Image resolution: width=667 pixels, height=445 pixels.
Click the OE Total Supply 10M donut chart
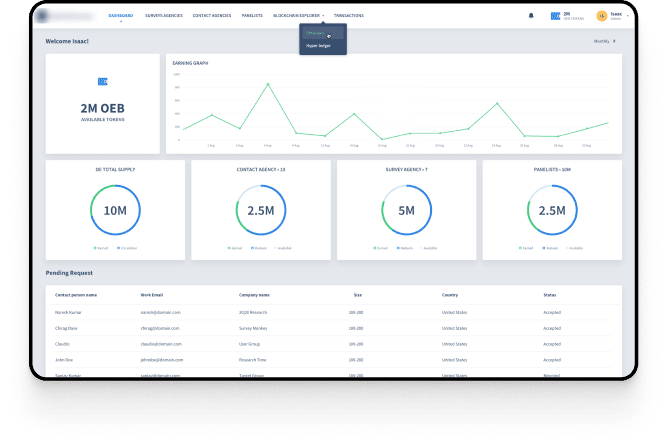[114, 211]
